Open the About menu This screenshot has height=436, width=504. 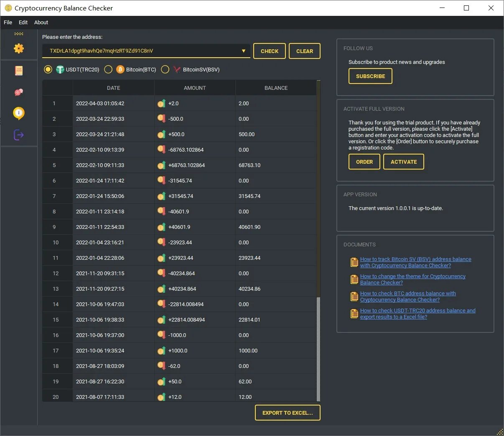tap(41, 23)
